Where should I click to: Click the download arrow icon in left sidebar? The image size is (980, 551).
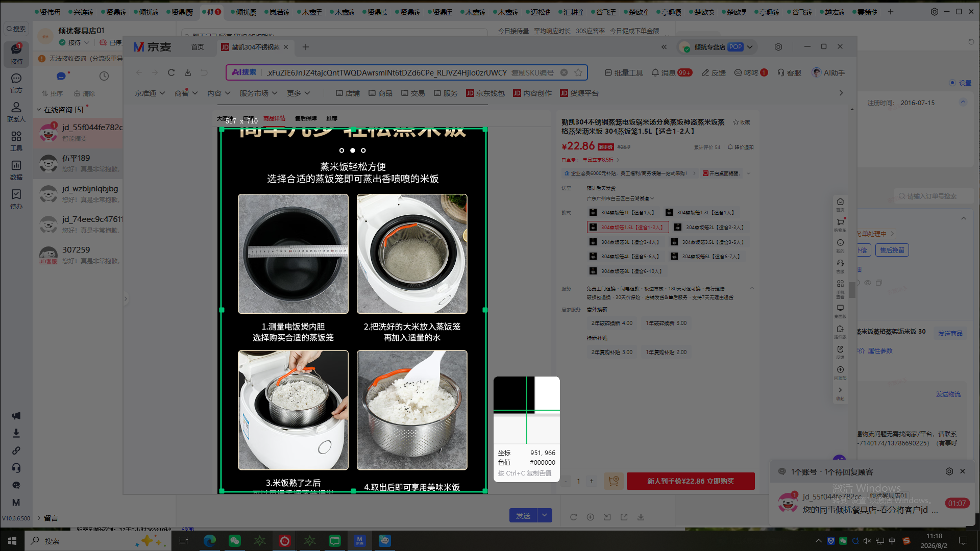tap(16, 433)
